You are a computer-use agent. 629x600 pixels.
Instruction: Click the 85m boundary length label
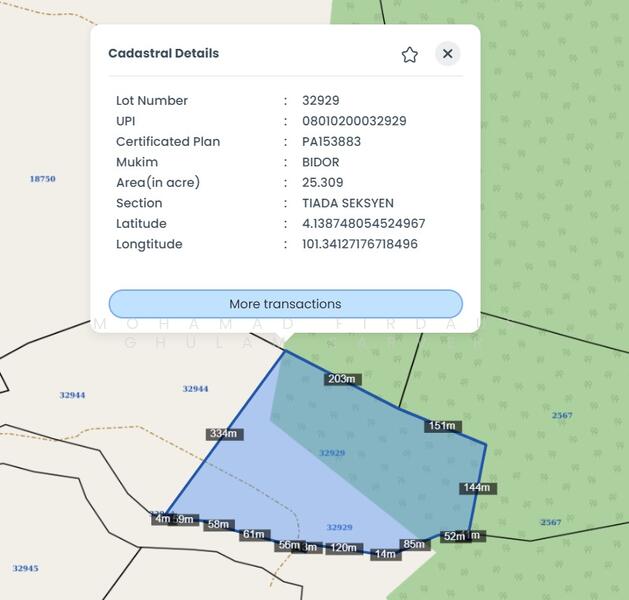[413, 545]
